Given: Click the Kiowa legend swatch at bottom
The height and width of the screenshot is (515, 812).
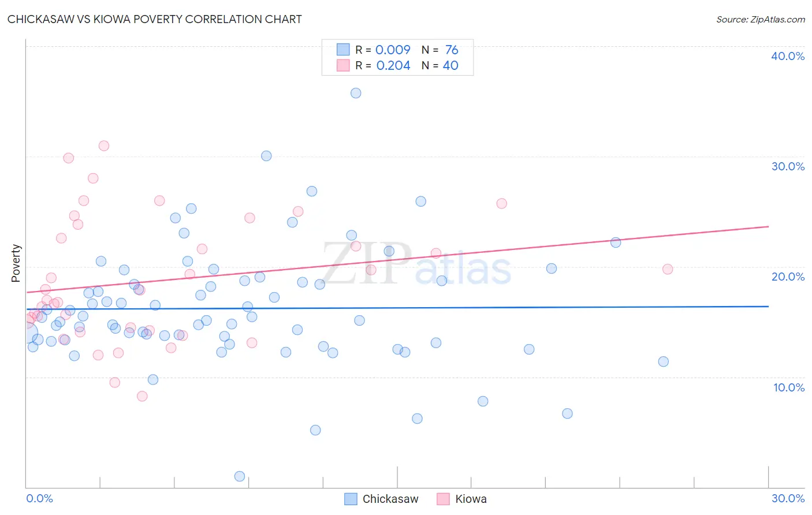Looking at the screenshot, I should (443, 499).
